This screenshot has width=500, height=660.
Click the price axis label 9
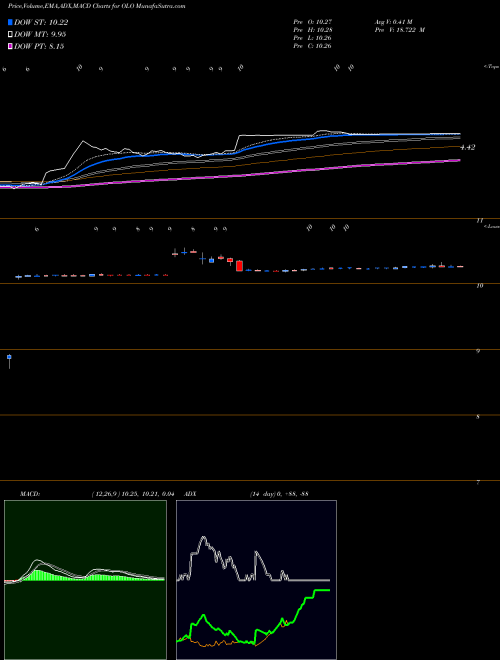click(x=479, y=351)
